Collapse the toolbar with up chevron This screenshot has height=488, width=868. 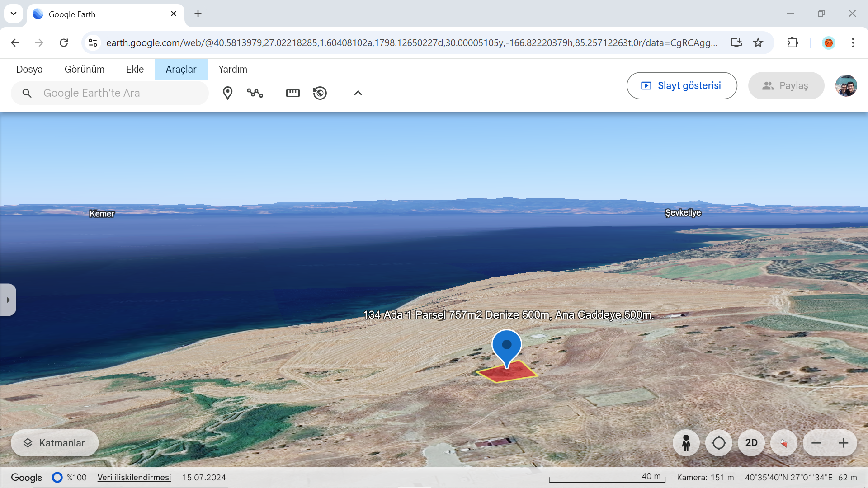click(358, 93)
